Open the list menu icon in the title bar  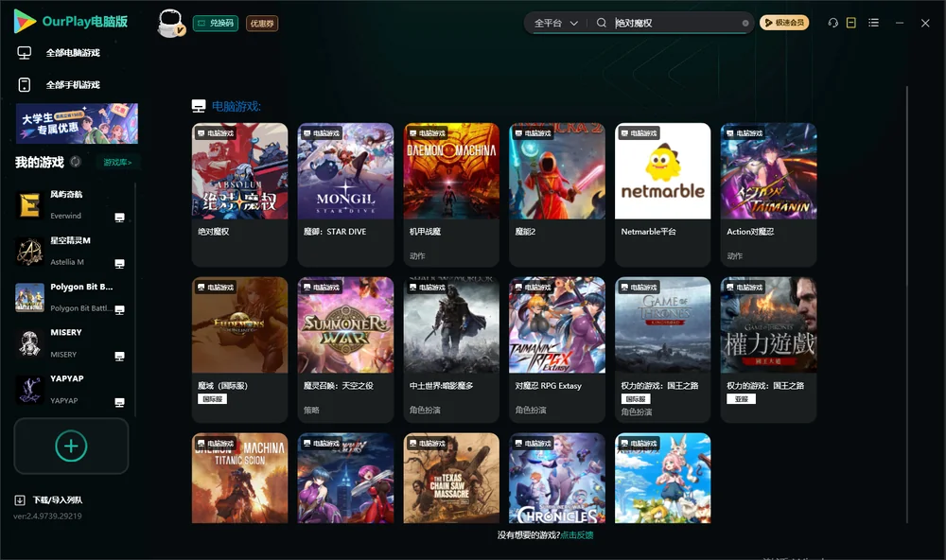pos(873,23)
